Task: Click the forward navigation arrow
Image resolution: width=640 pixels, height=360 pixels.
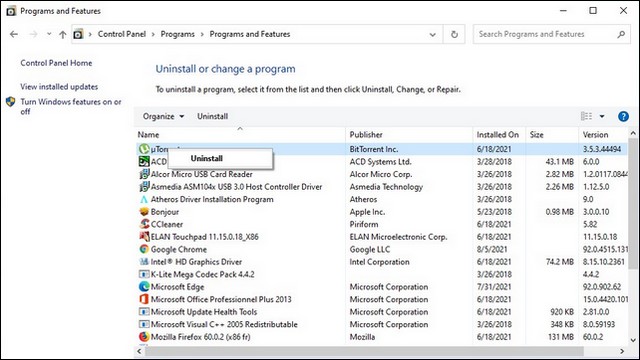Action: (33, 34)
